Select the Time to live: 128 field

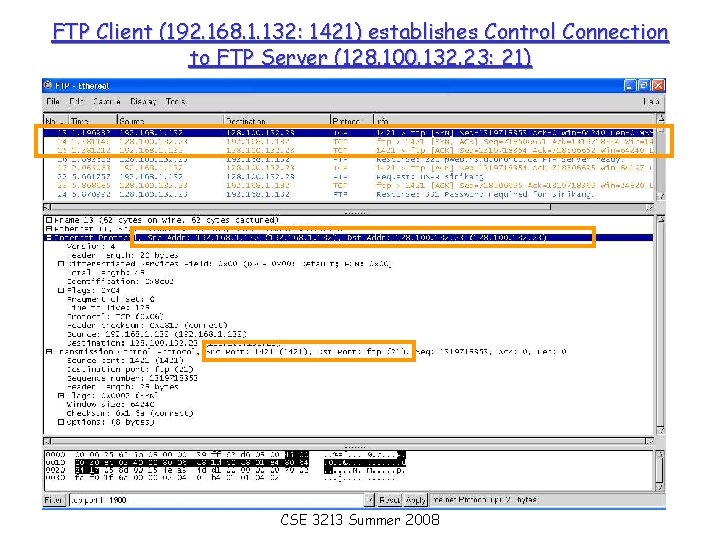pyautogui.click(x=108, y=308)
